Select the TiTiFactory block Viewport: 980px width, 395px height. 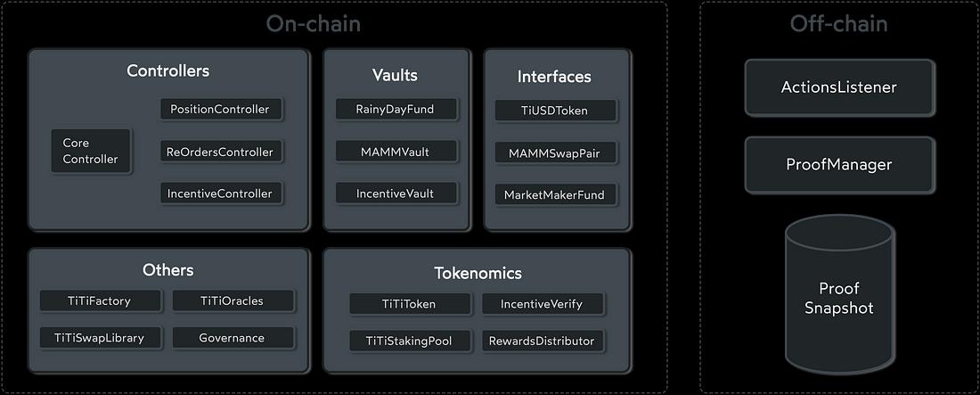[x=99, y=300]
